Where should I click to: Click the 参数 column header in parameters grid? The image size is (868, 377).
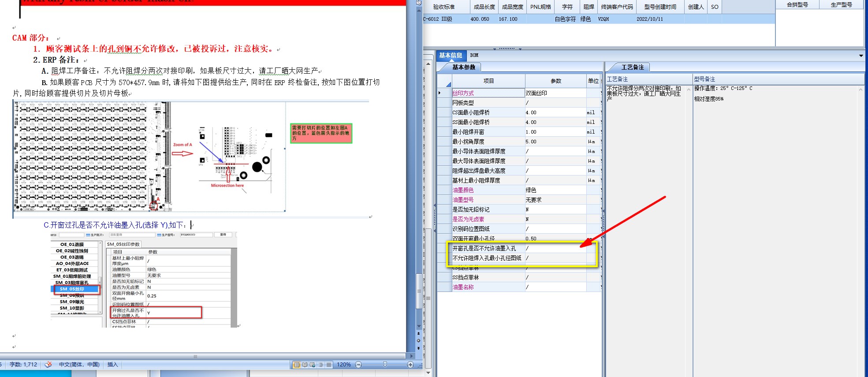556,81
